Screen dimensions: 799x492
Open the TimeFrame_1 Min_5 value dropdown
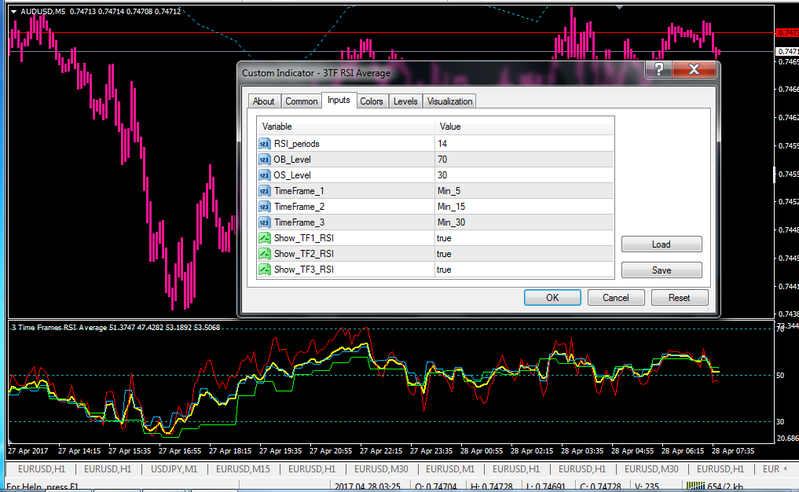[451, 191]
